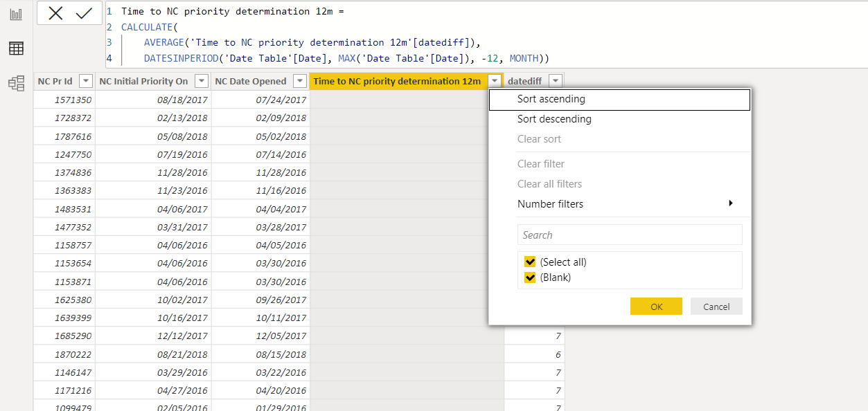Select cell with NC Pr Id 1477352

64,227
